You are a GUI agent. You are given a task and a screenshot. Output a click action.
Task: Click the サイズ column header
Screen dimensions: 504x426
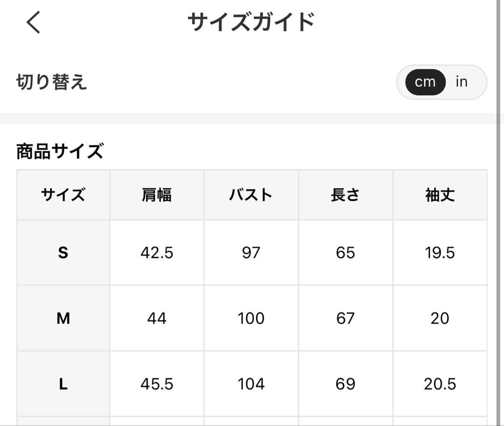63,195
